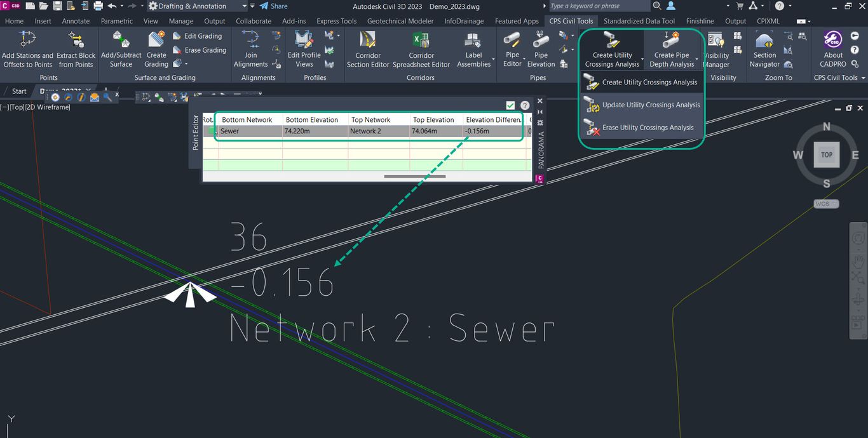The height and width of the screenshot is (438, 868).
Task: Open Panorama help via the question mark
Action: 525,105
